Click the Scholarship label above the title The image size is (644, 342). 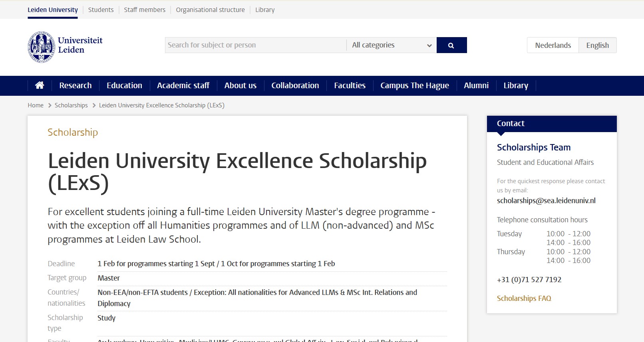pos(73,132)
